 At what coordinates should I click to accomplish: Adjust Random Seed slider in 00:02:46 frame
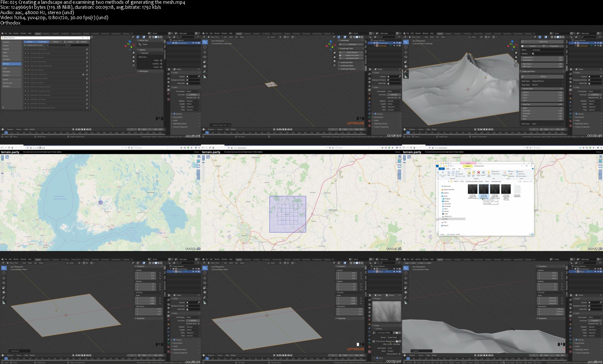pyautogui.click(x=542, y=88)
